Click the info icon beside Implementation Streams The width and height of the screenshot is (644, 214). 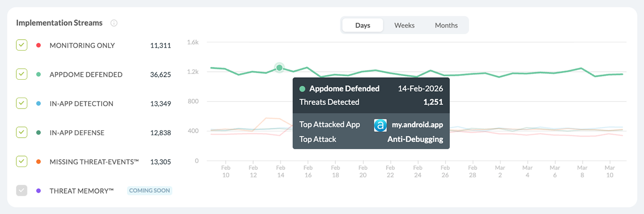click(x=114, y=23)
